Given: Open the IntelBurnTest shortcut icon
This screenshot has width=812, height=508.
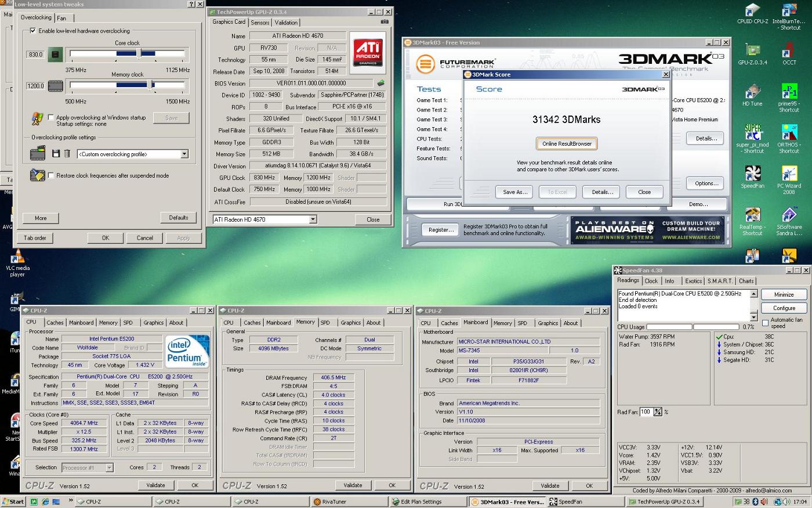Looking at the screenshot, I should click(x=789, y=16).
